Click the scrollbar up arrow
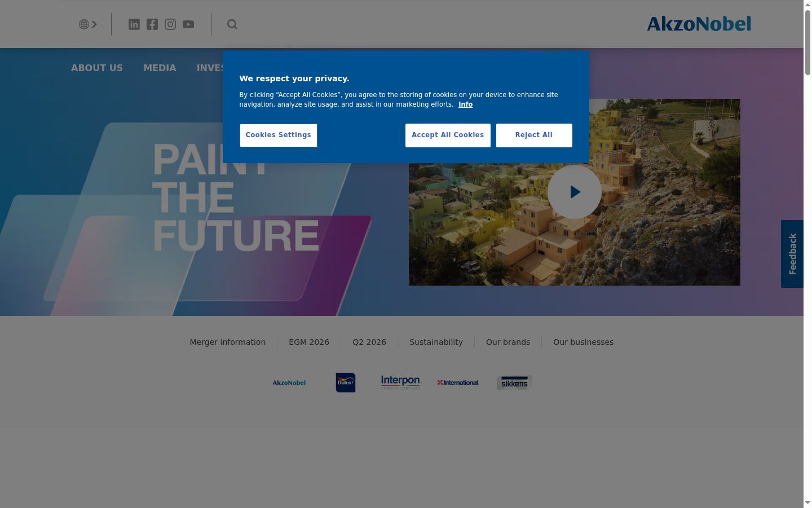This screenshot has height=508, width=812. coord(807,5)
